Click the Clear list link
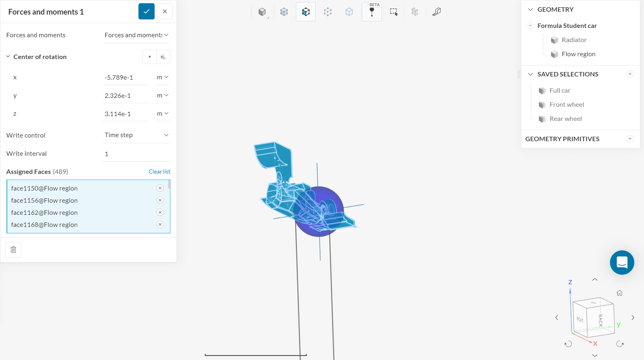The height and width of the screenshot is (360, 644). [159, 172]
